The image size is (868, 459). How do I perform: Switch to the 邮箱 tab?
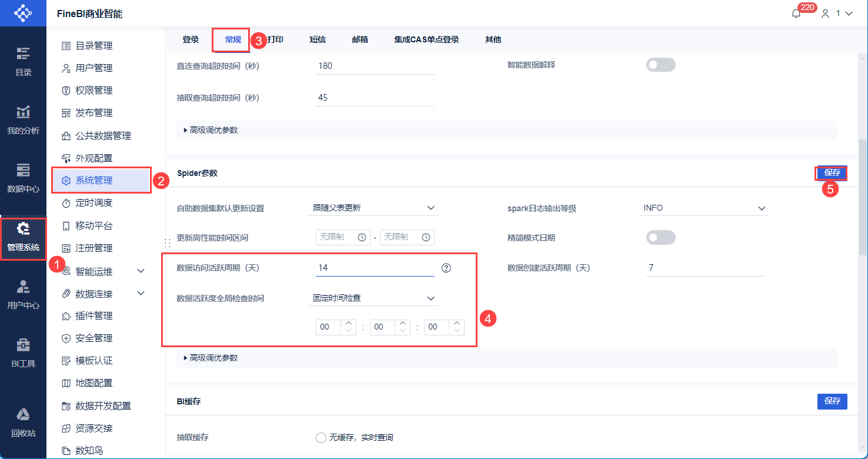tap(360, 39)
